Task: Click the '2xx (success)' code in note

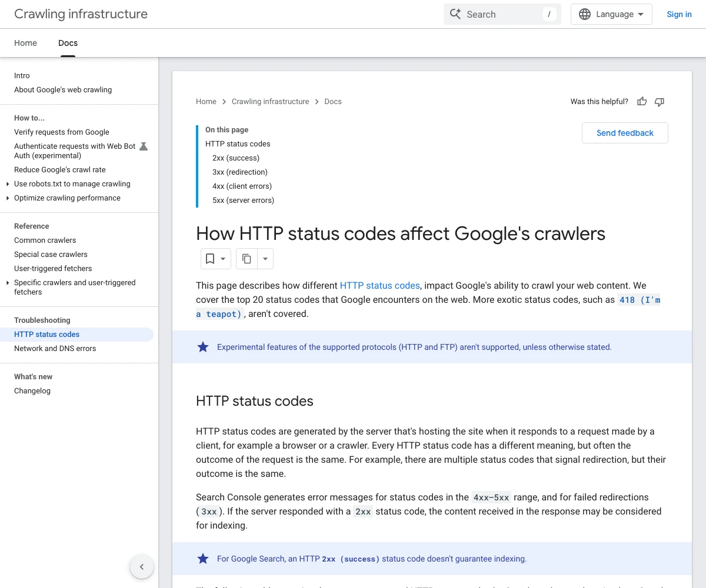Action: [x=351, y=559]
